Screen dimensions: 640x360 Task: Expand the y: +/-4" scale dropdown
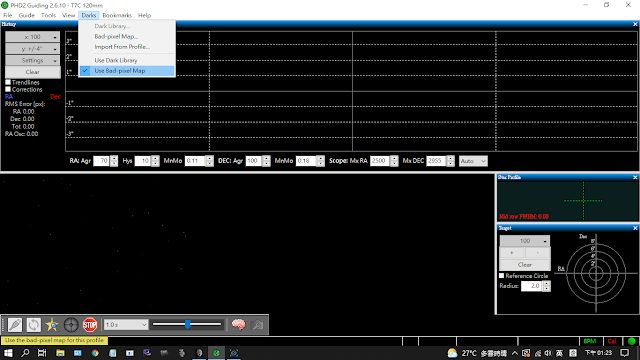[33, 49]
